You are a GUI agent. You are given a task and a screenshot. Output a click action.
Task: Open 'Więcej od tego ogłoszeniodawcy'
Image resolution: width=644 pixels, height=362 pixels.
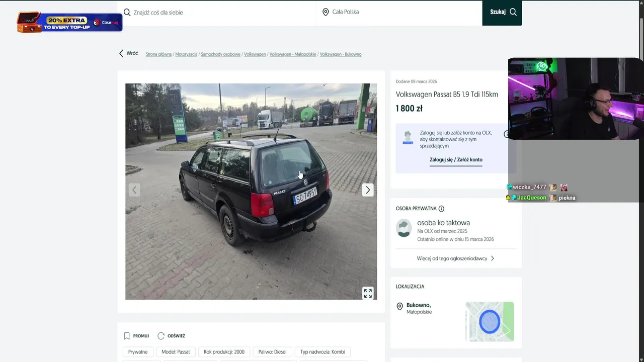point(456,258)
